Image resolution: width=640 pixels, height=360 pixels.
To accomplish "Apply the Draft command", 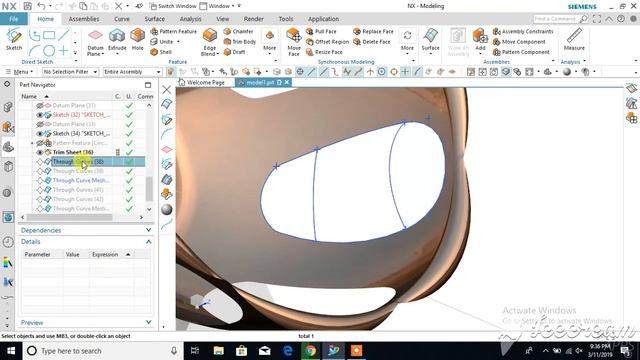I will point(235,52).
